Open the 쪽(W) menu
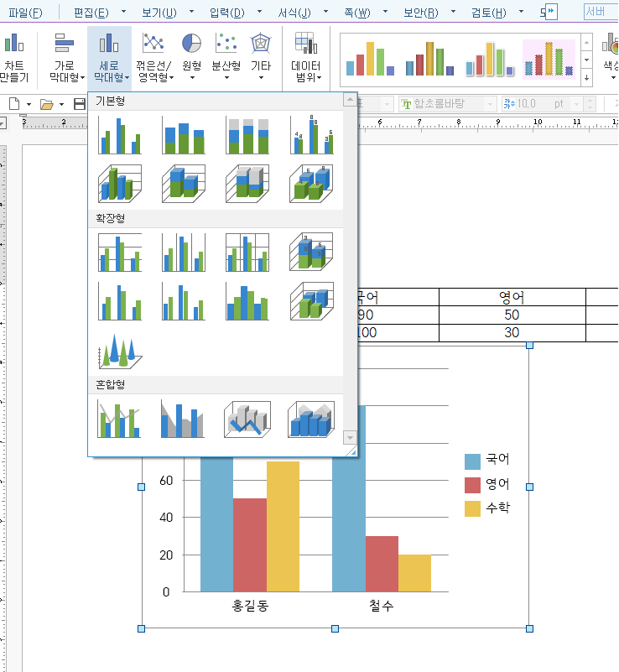Viewport: 619px width, 672px height. [x=357, y=13]
